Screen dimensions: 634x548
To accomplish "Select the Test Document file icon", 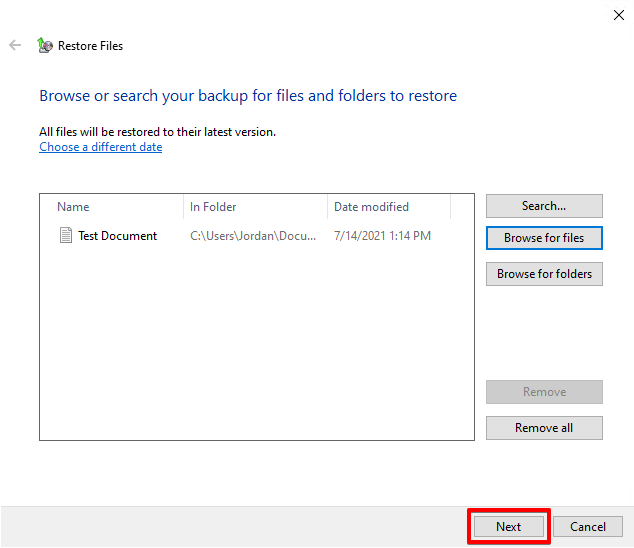I will click(x=66, y=236).
